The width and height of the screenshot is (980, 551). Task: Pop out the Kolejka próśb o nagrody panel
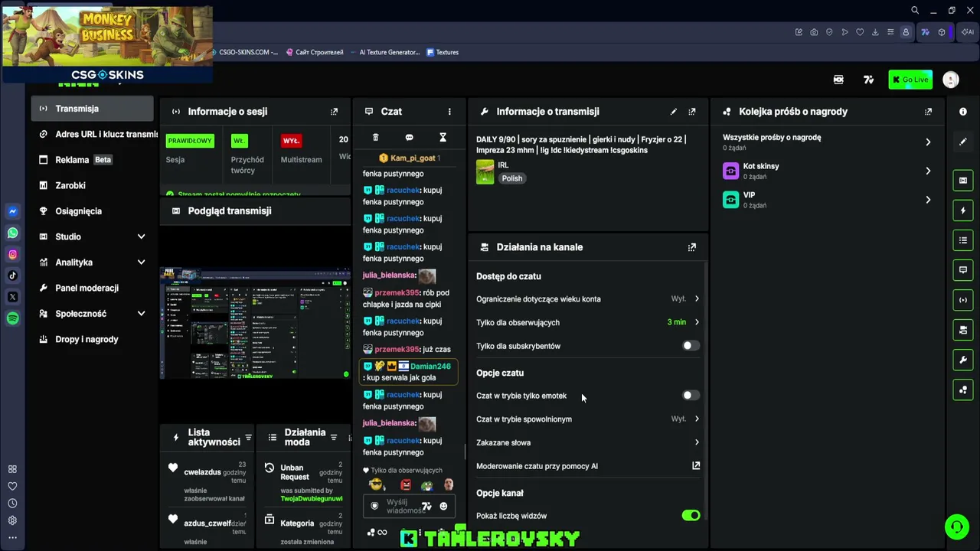click(x=928, y=112)
